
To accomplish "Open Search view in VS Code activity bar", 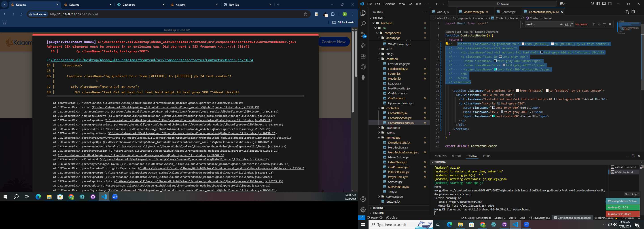I will 363,24.
